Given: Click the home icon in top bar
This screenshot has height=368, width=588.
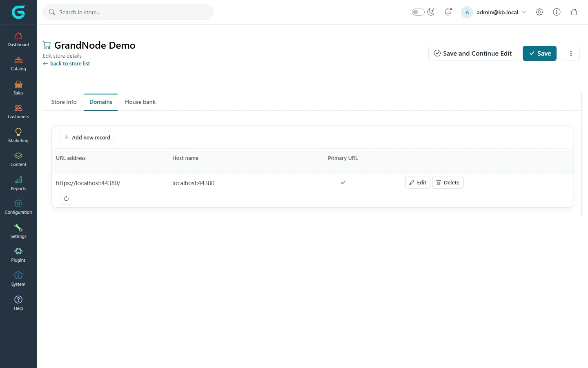Looking at the screenshot, I should point(574,12).
